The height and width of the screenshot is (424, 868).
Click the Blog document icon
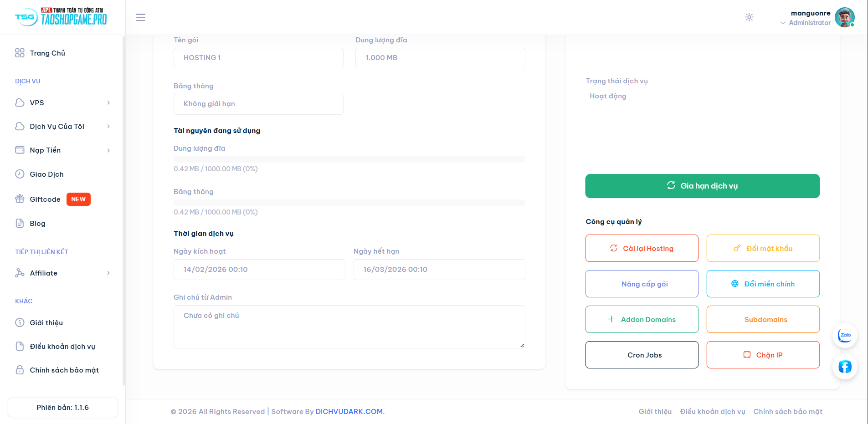click(20, 223)
